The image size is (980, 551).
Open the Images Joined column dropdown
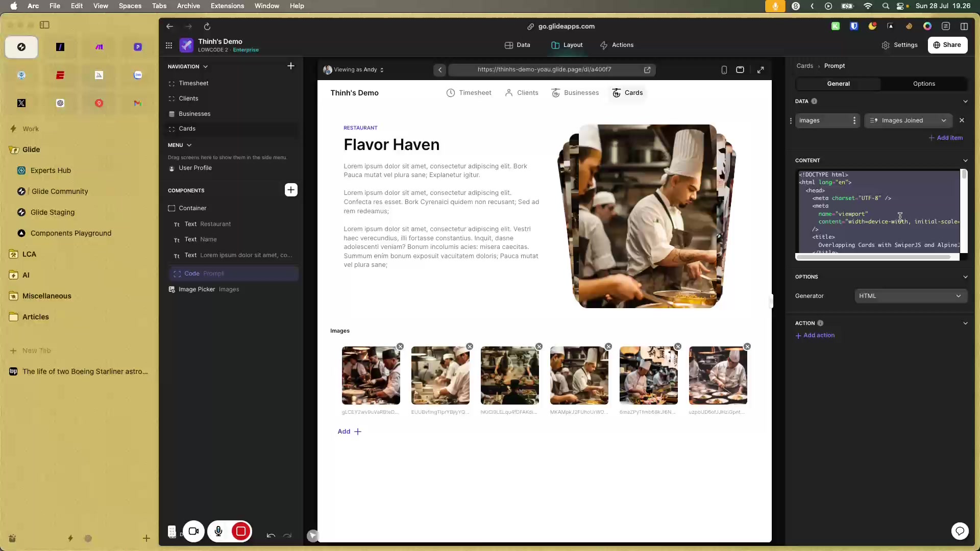point(908,120)
